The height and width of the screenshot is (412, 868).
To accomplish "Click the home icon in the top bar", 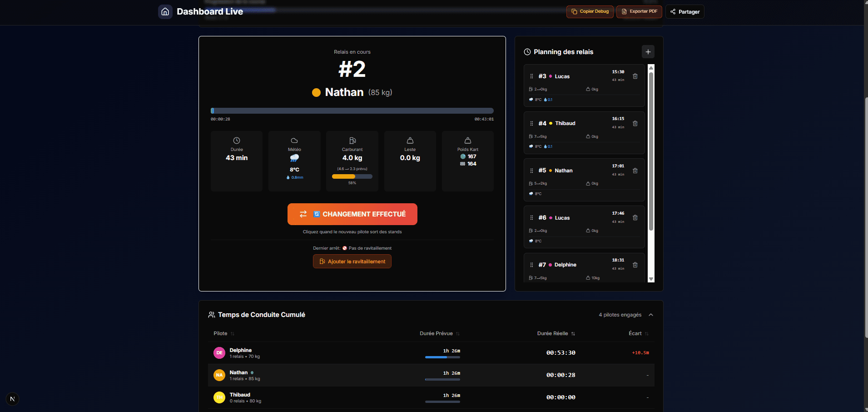I will (x=165, y=12).
